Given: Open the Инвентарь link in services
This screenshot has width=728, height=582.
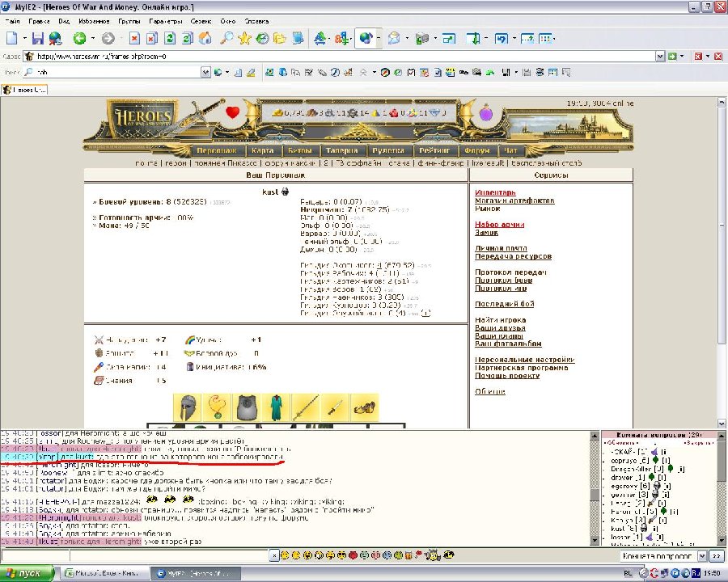Looking at the screenshot, I should click(x=495, y=192).
